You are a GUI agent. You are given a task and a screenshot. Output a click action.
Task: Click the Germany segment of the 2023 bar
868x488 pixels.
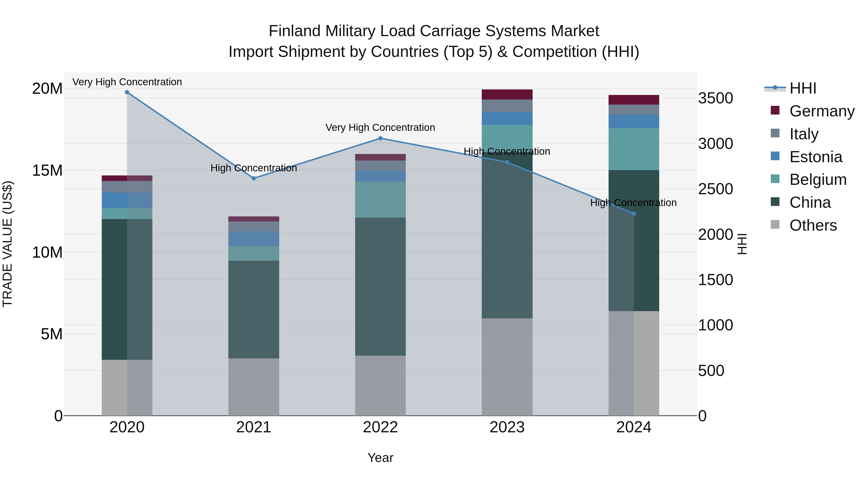coord(507,95)
